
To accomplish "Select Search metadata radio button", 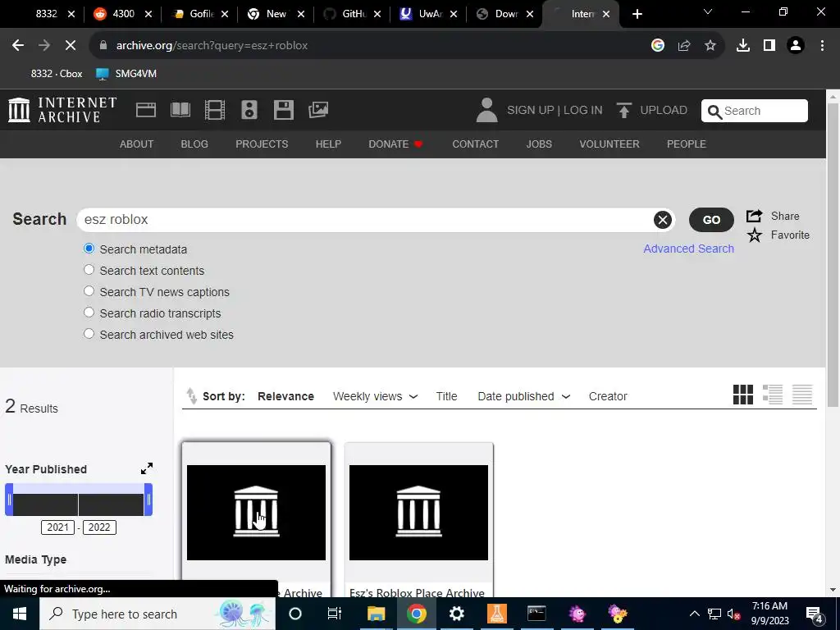I will (89, 249).
